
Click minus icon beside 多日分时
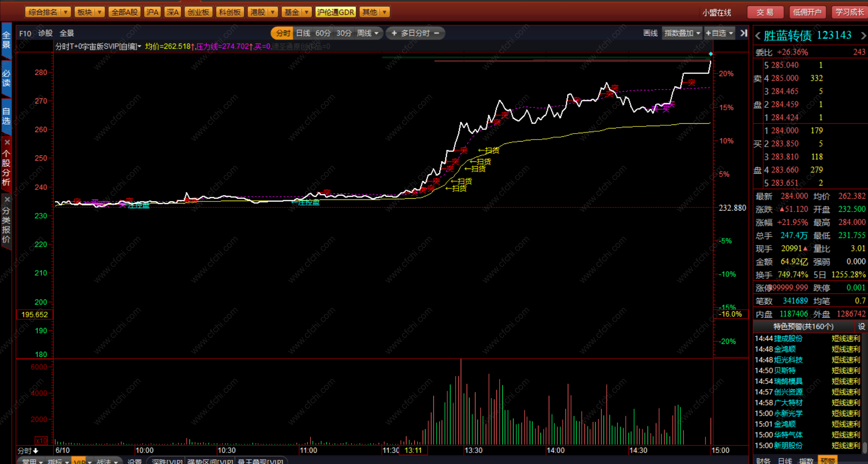(x=437, y=33)
